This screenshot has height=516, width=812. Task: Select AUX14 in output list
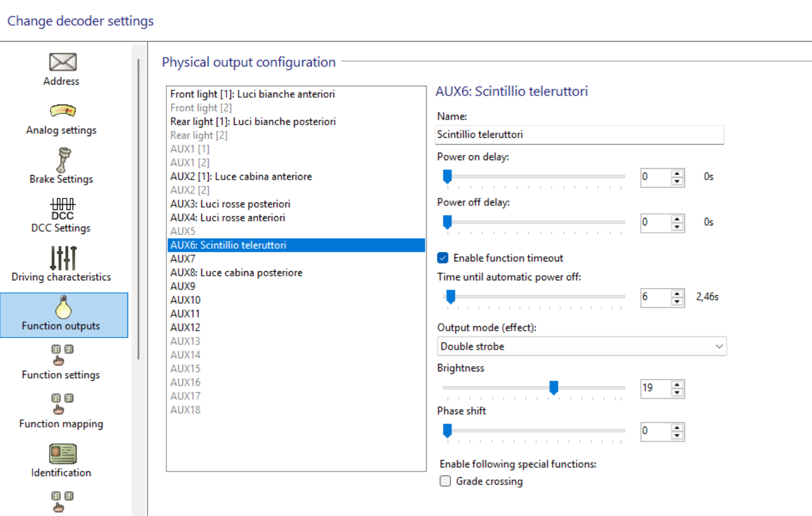(x=296, y=355)
